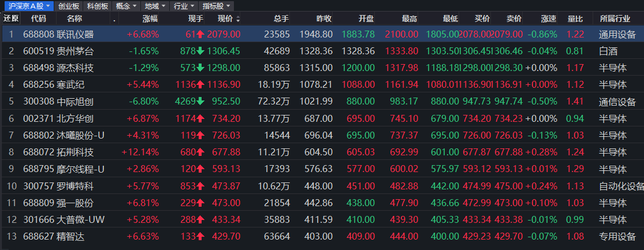Select stock 中际旭创 in the list
This screenshot has width=644, height=250.
click(75, 102)
